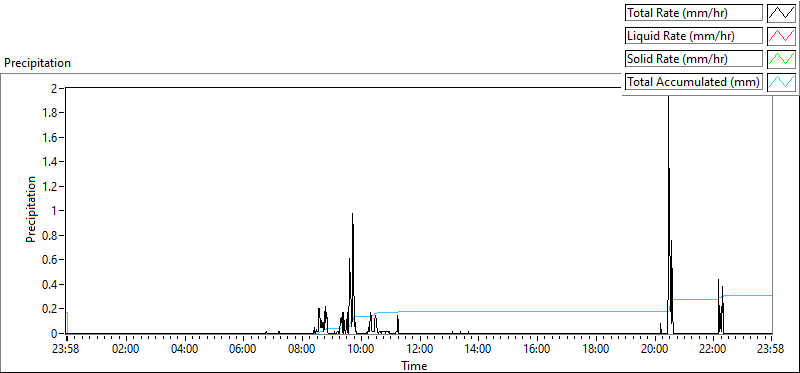Click the vertical Precipitation y-axis label

pos(31,209)
